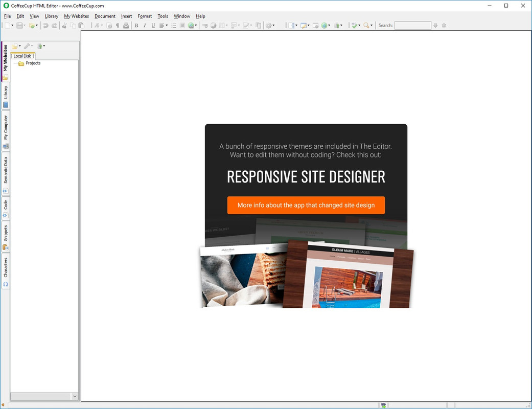Expand the spell check dropdown arrow
Image resolution: width=532 pixels, height=409 pixels.
[359, 26]
